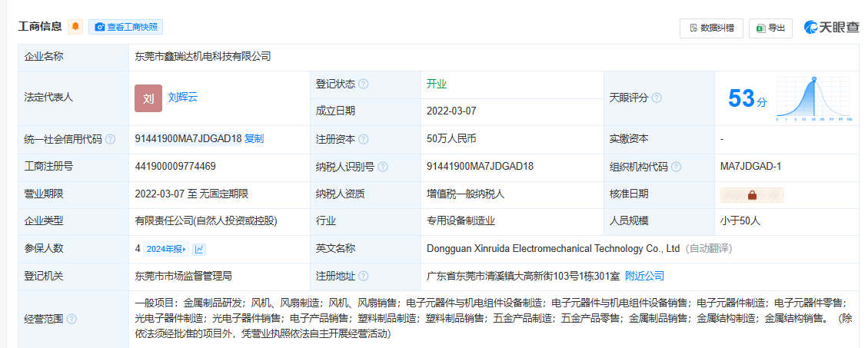Click the taxpayer ID 91441900MA7JDGAD18 value

[x=480, y=166]
